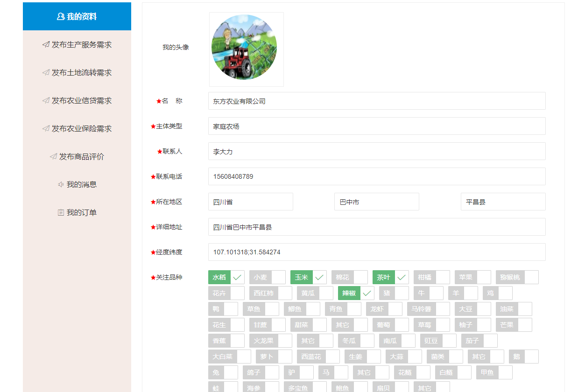Screen dimensions: 585x392
Task: Click the tractor avatar image
Action: [244, 48]
